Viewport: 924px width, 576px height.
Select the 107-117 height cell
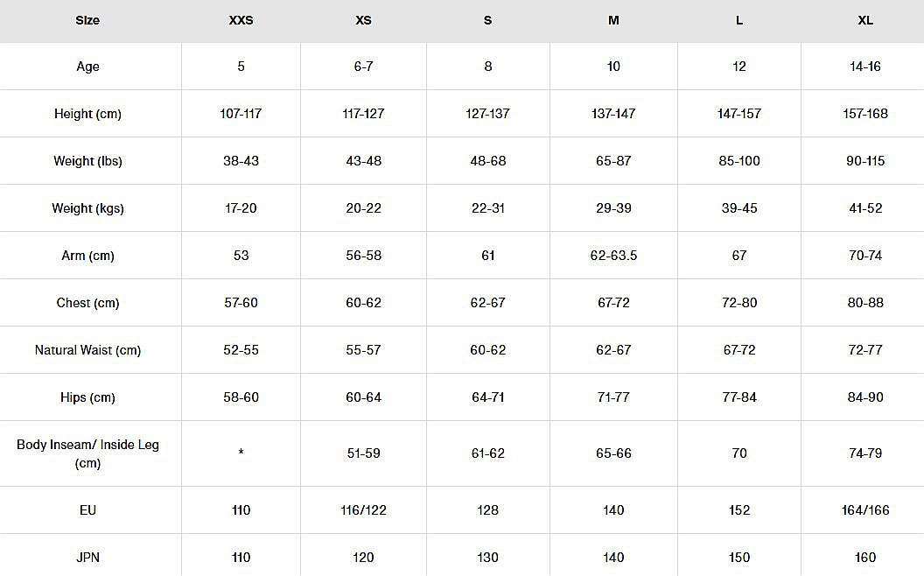(241, 114)
